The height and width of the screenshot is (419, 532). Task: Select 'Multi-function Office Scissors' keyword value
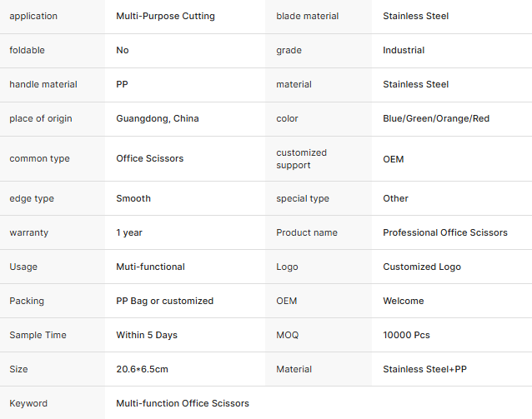click(183, 403)
